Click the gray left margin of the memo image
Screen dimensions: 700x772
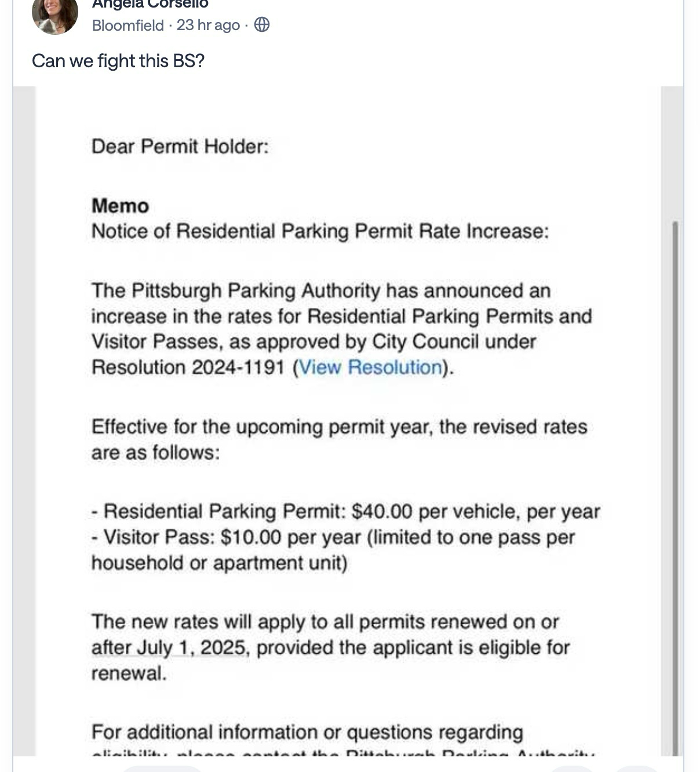coord(24,406)
